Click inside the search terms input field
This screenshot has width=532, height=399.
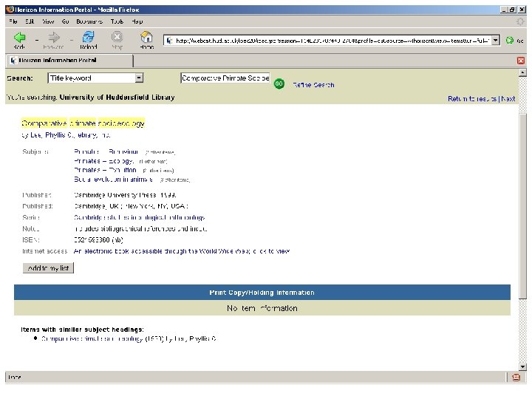pos(225,78)
